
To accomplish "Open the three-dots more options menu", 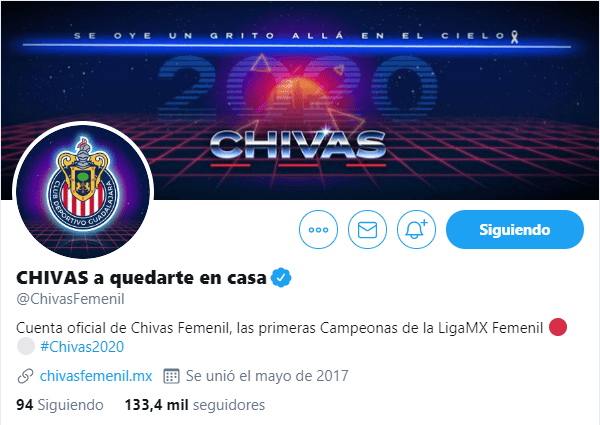I will [318, 230].
